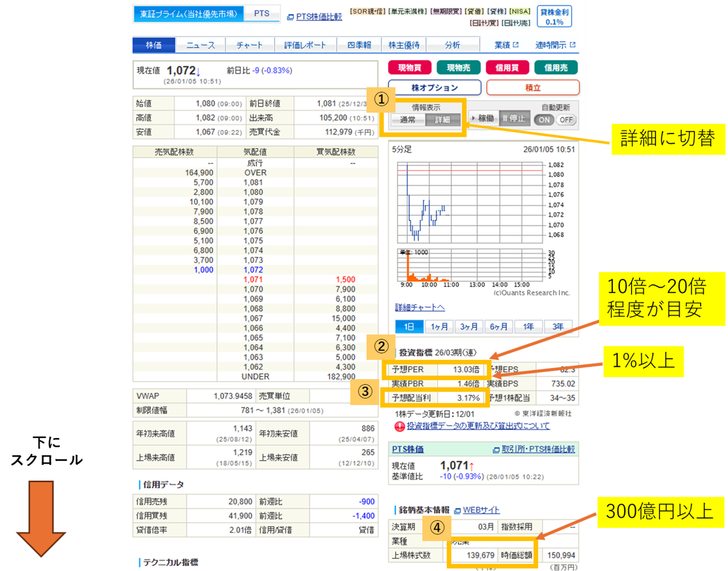Click the WEBサイト window icon
The image size is (728, 571).
457,511
